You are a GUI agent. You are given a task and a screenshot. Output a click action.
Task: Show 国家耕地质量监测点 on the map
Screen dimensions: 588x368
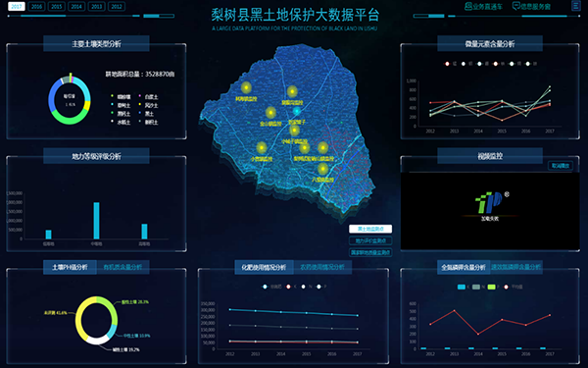[x=370, y=252]
